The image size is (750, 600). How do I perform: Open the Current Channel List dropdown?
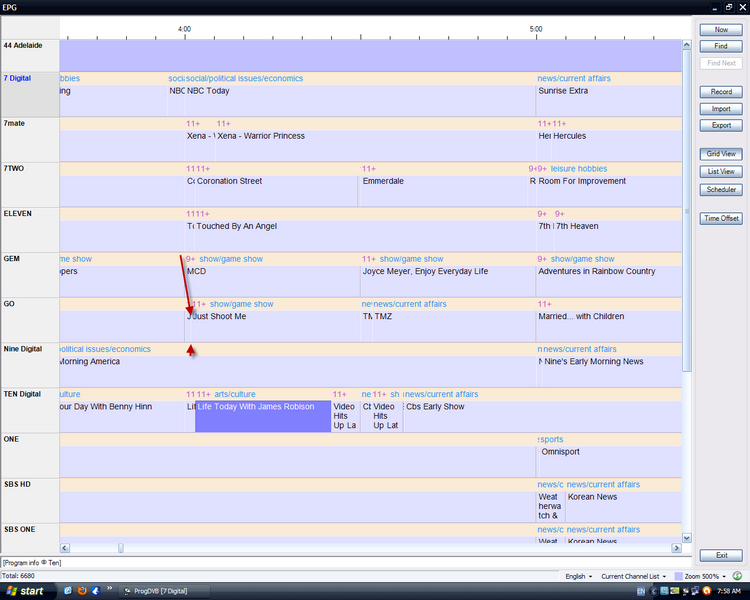coord(634,576)
